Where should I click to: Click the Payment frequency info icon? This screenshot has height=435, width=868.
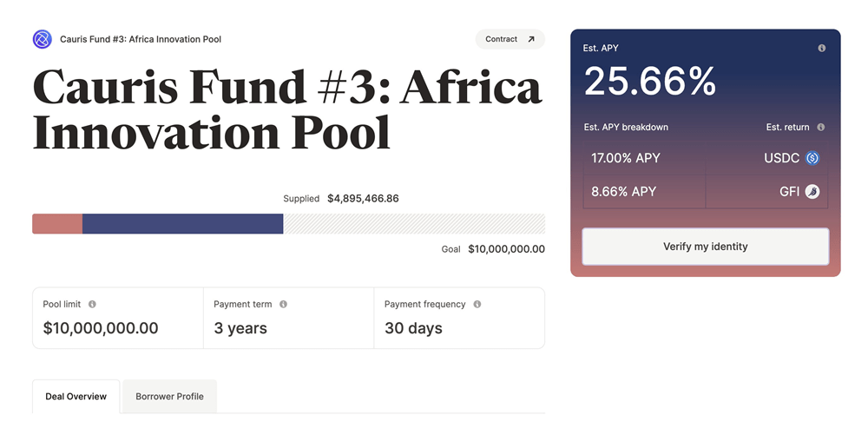pos(477,305)
